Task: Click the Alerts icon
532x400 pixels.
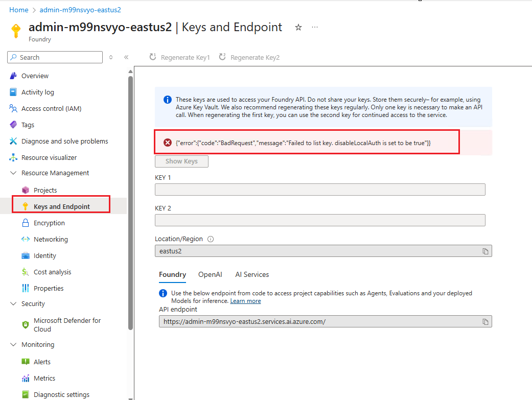Action: pyautogui.click(x=26, y=362)
